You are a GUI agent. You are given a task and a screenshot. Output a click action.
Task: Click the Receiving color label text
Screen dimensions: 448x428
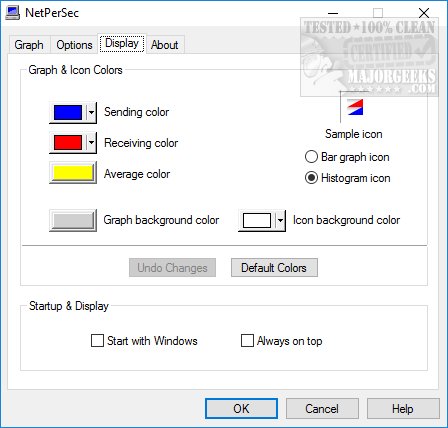(141, 143)
